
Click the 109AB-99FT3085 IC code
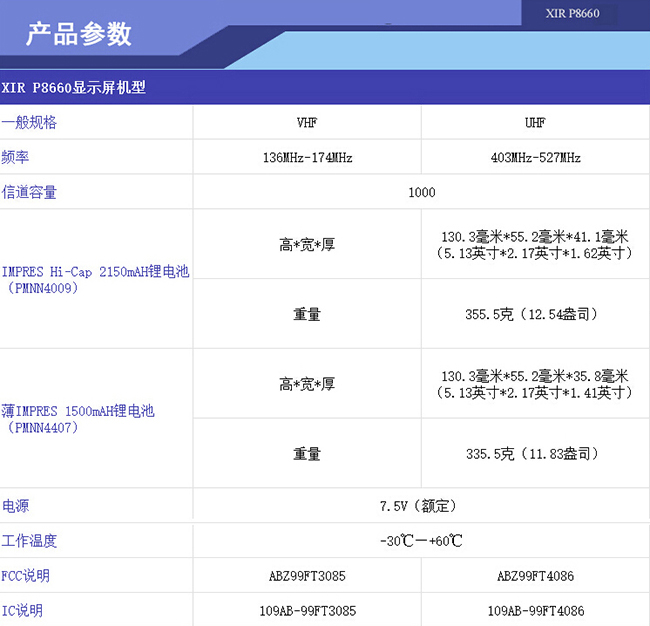pos(308,611)
